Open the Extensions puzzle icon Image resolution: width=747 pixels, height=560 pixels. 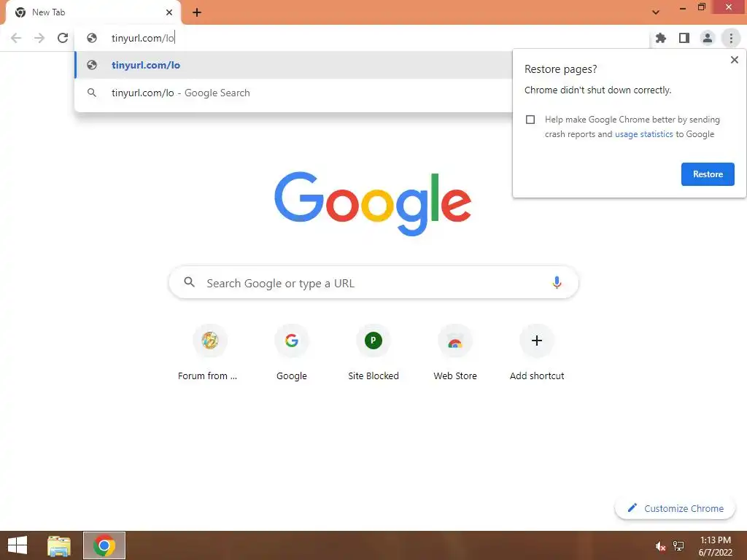coord(661,38)
